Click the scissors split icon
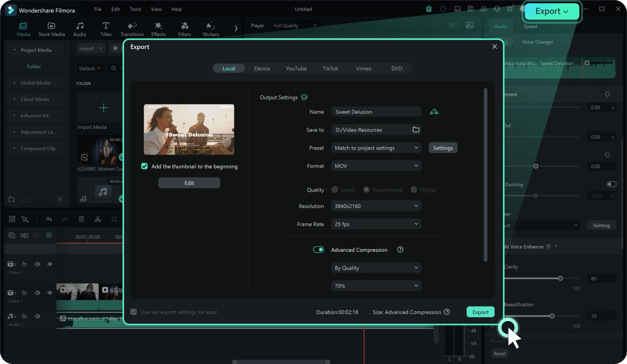The height and width of the screenshot is (364, 627). 98,219
